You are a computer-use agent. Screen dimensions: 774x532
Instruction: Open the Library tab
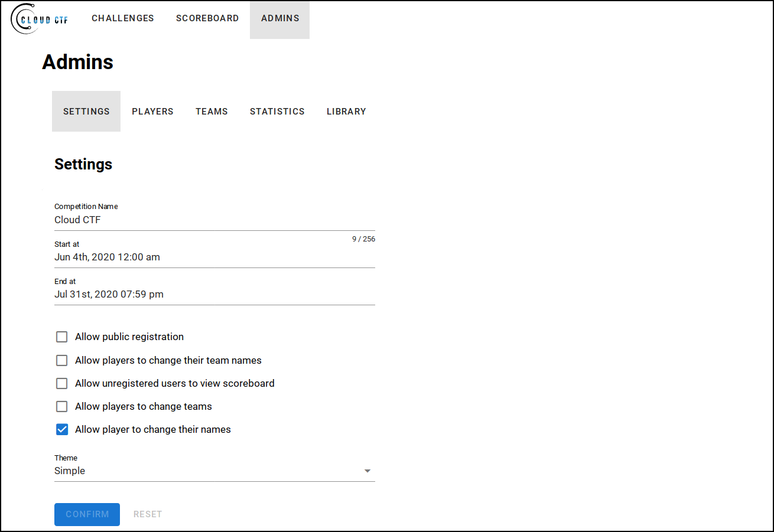(x=346, y=111)
